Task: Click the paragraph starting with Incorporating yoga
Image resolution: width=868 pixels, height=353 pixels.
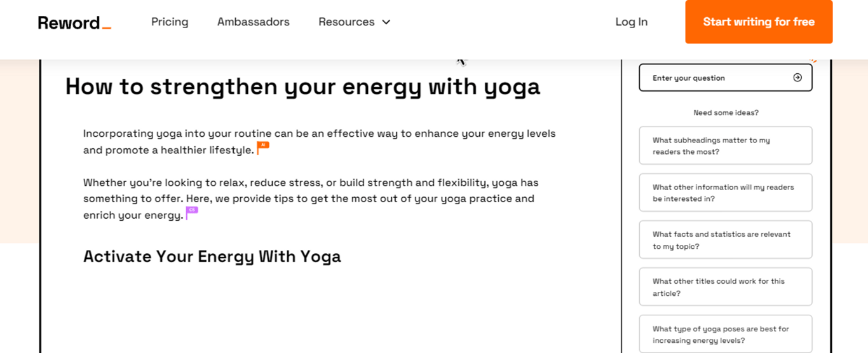Action: coord(319,141)
